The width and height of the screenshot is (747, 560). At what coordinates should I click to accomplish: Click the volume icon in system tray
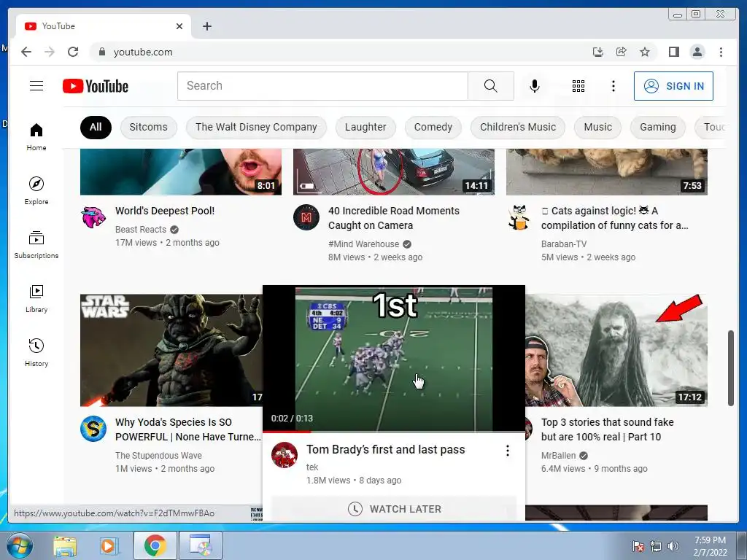(x=673, y=546)
